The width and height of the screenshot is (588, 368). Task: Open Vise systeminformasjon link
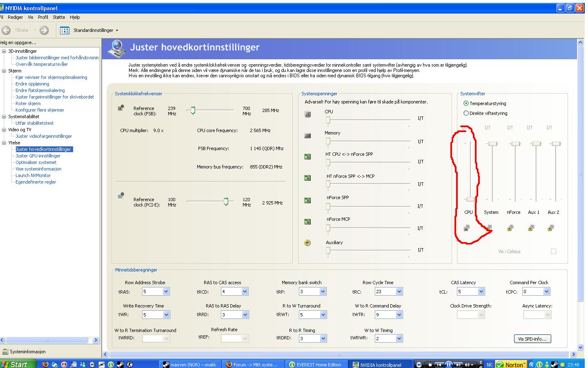coord(38,169)
